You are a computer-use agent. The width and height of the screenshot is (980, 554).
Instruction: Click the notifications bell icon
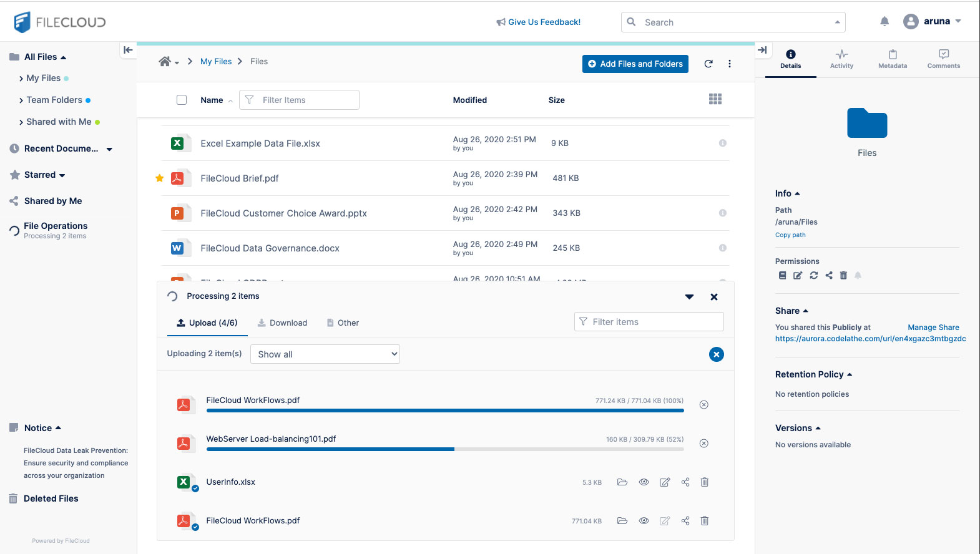[x=884, y=21]
